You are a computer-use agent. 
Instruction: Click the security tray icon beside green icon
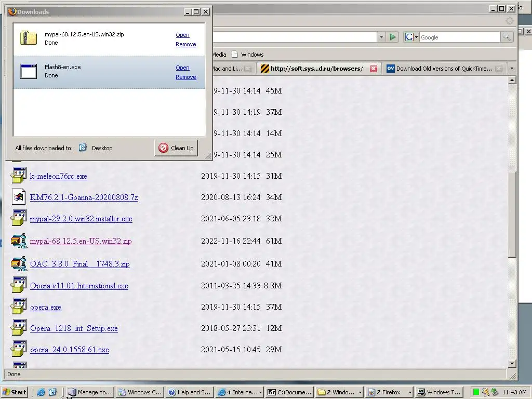point(486,392)
